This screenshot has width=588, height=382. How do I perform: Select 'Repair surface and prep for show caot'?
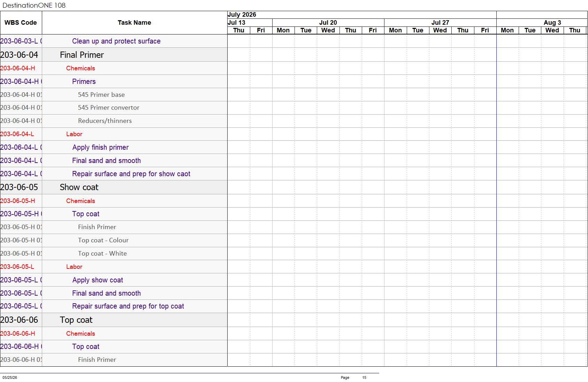[131, 174]
